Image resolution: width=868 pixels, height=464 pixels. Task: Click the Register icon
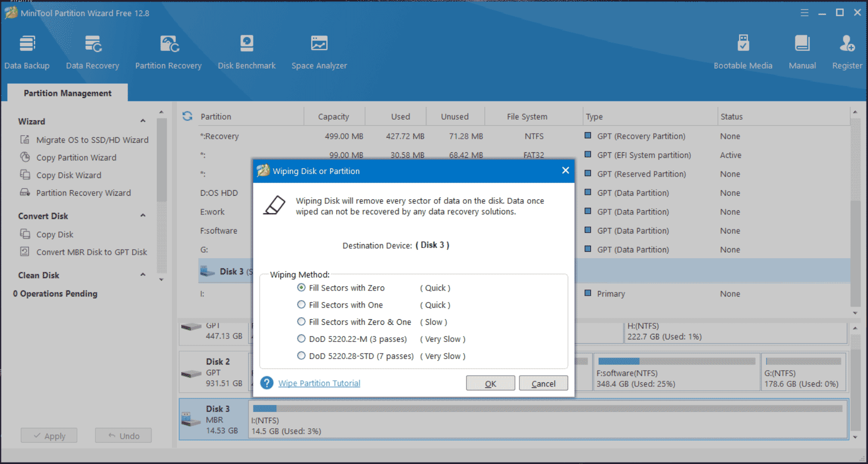click(847, 44)
